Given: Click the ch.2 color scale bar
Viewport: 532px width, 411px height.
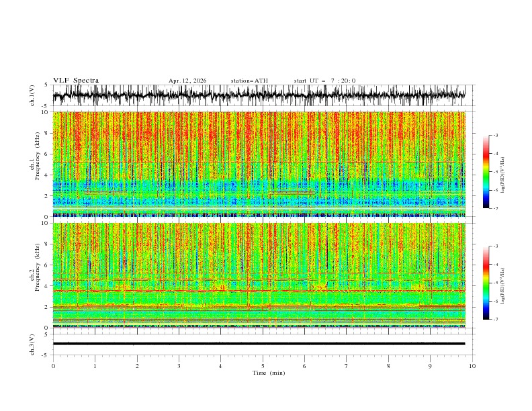Looking at the screenshot, I should pos(486,283).
